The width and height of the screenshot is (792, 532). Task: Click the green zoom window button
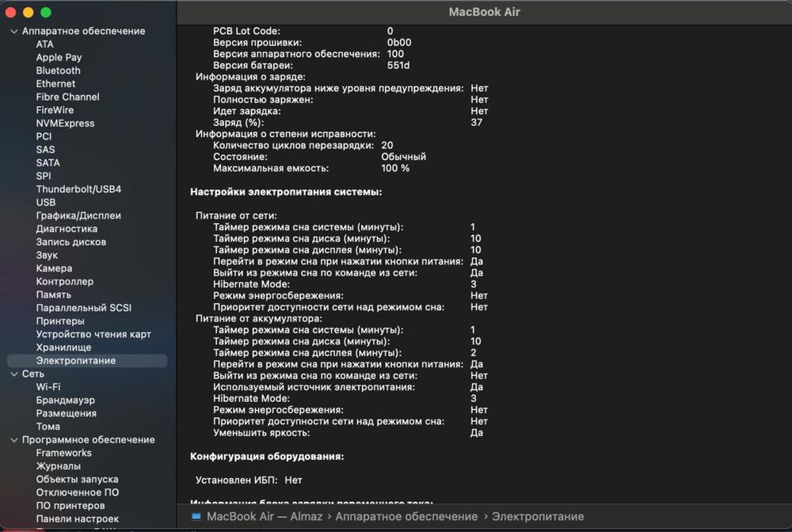pyautogui.click(x=46, y=12)
